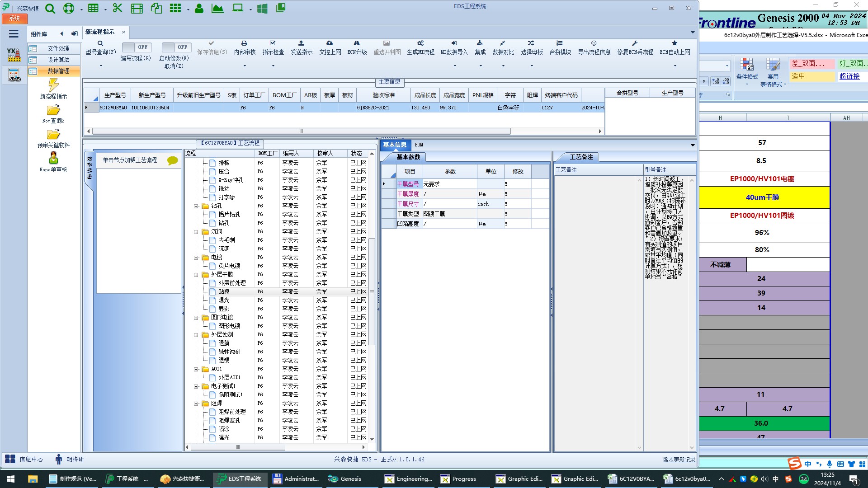Click the copy documents icon in the top toolbar
The height and width of the screenshot is (488, 868).
[x=156, y=8]
